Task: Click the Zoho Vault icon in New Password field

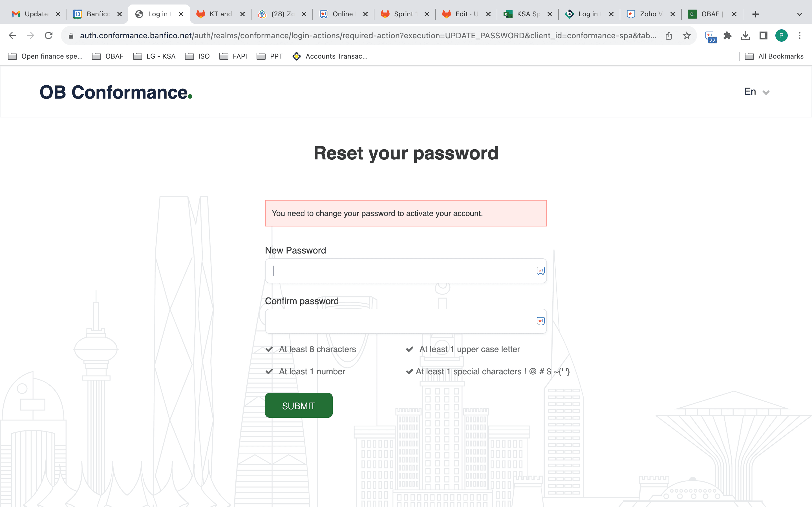Action: pos(540,271)
